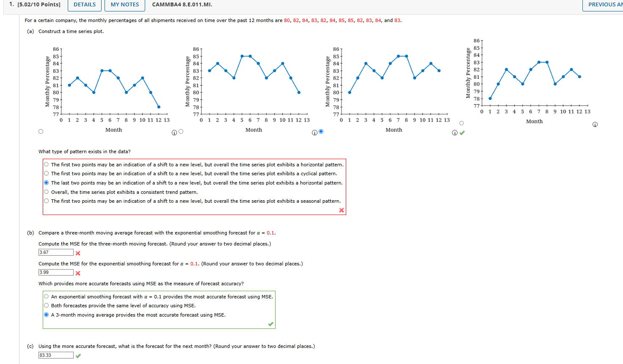Edit moving average MSE field containing 3.67
The width and height of the screenshot is (623, 364).
pos(56,252)
